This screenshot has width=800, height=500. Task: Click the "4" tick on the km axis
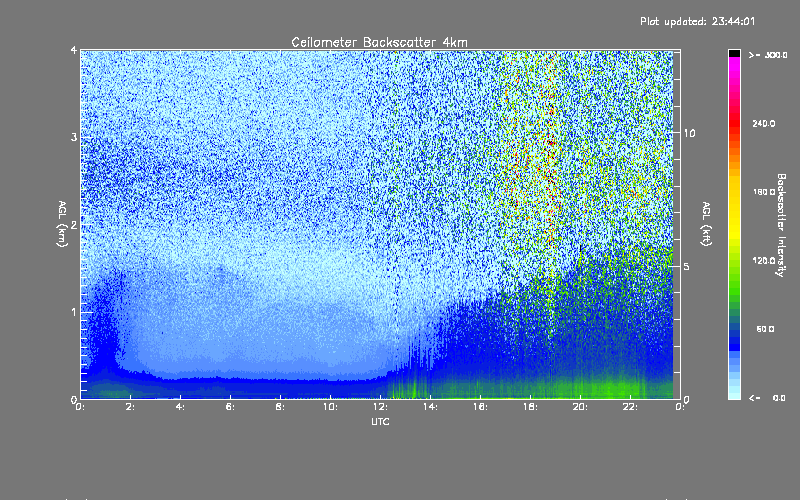pyautogui.click(x=74, y=50)
